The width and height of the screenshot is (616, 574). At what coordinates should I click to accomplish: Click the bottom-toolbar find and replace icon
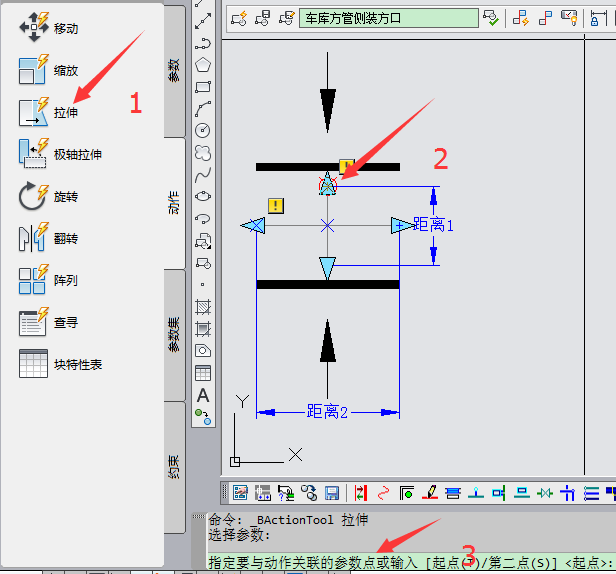(x=309, y=493)
